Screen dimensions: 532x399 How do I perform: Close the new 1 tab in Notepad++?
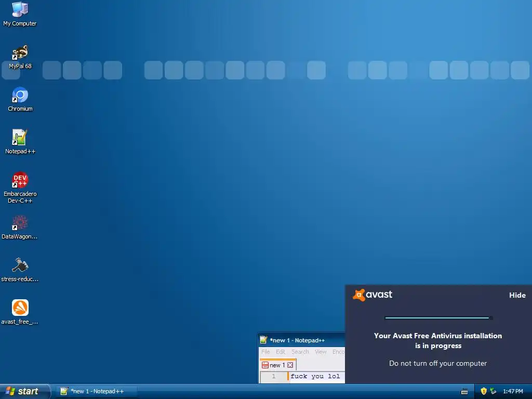[x=290, y=365]
